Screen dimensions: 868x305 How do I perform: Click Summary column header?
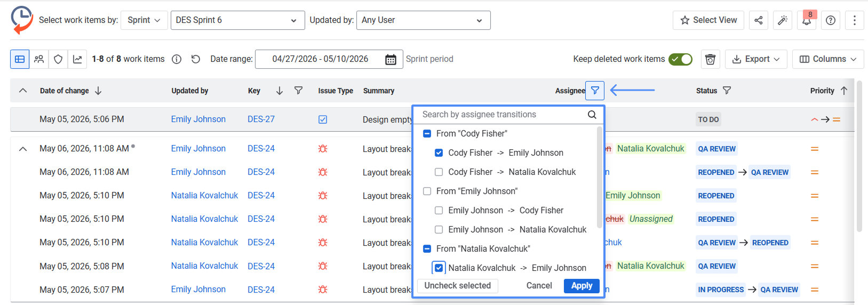[x=379, y=91]
